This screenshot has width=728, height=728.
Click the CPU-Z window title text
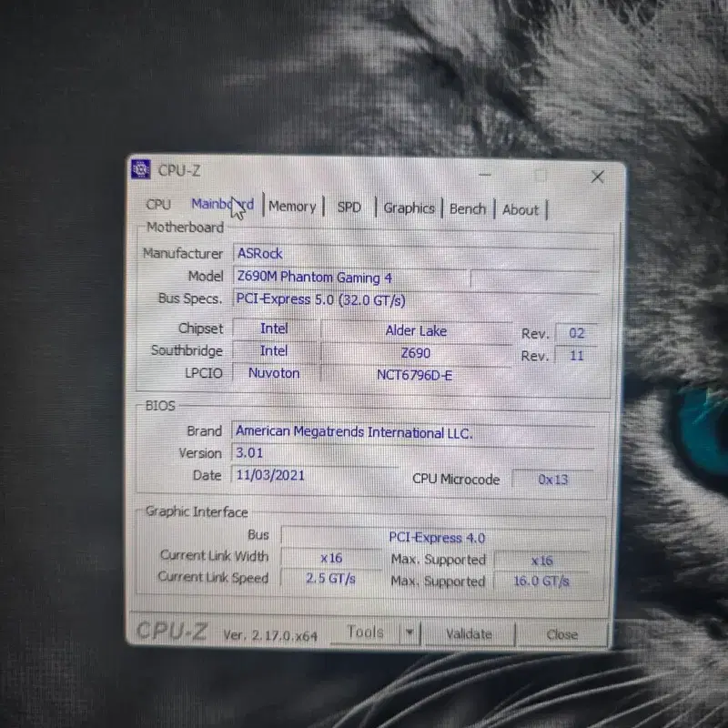tap(179, 170)
